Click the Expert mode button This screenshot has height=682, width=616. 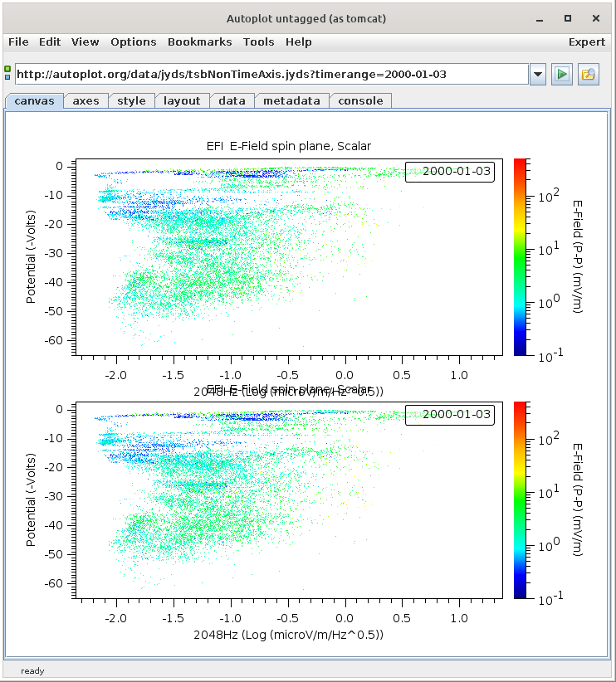click(x=586, y=41)
